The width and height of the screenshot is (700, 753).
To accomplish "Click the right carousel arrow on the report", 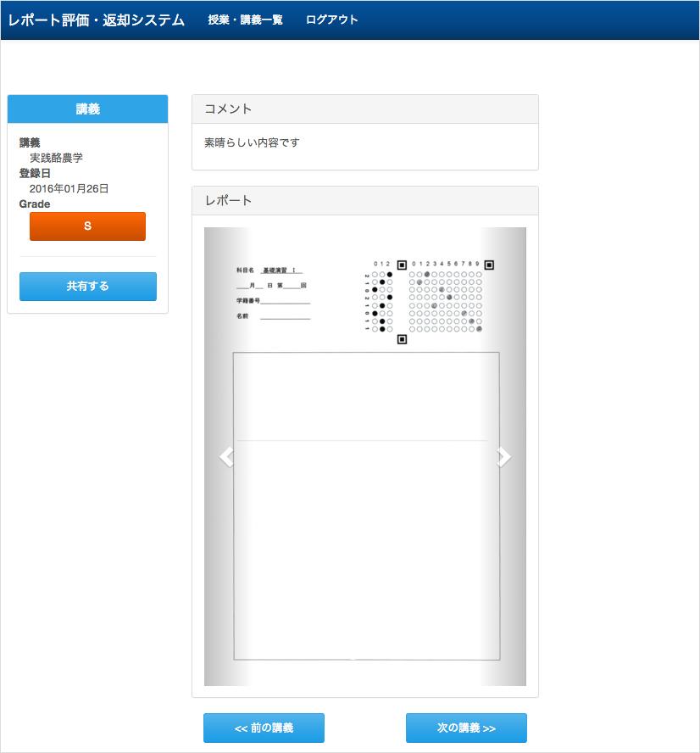I will tap(504, 457).
